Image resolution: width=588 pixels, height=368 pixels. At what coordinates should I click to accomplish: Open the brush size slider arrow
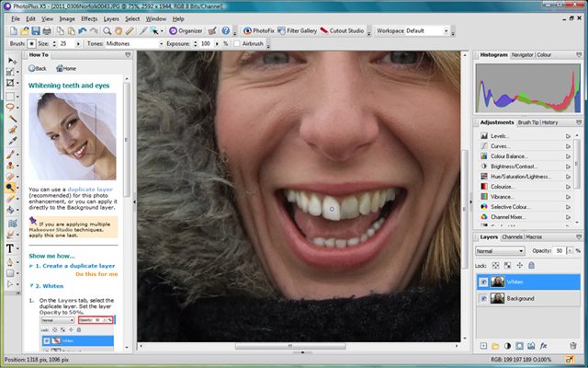point(78,44)
